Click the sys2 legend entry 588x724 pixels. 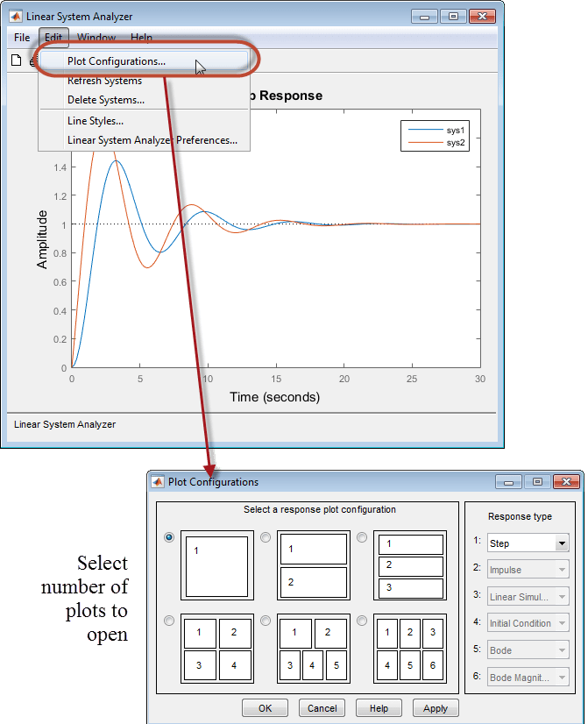pos(436,143)
